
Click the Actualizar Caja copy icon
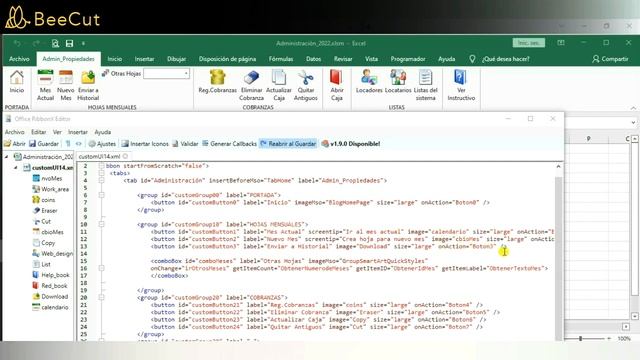279,78
